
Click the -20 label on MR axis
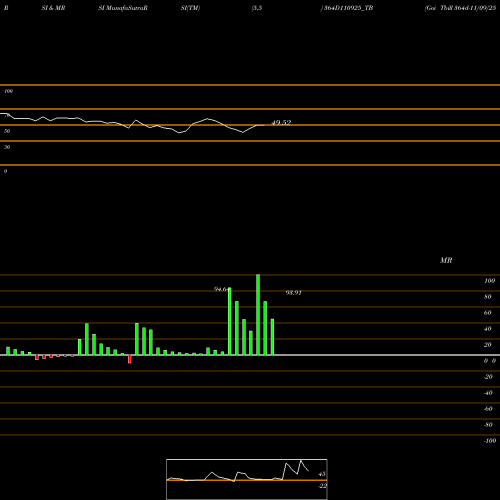488,377
